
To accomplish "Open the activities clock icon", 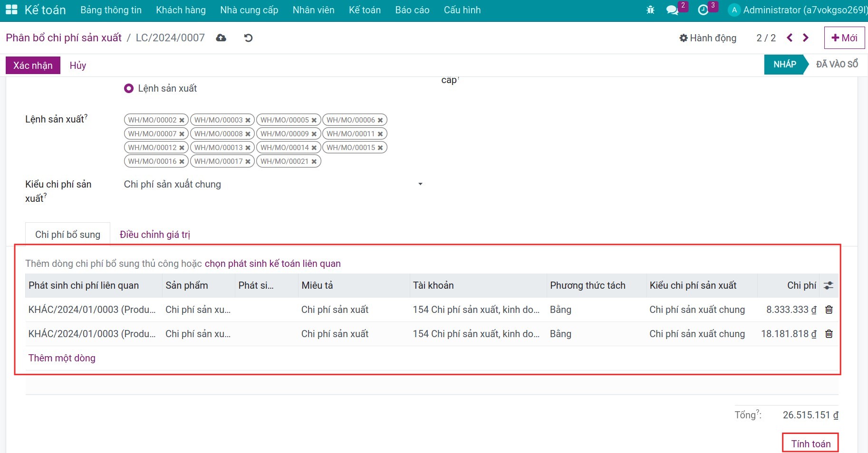I will [703, 10].
